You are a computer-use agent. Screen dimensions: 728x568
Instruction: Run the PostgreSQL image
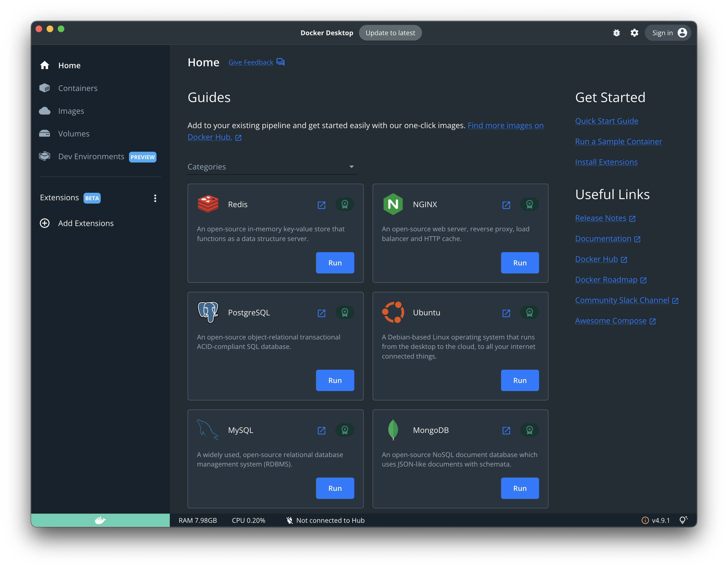pyautogui.click(x=335, y=381)
